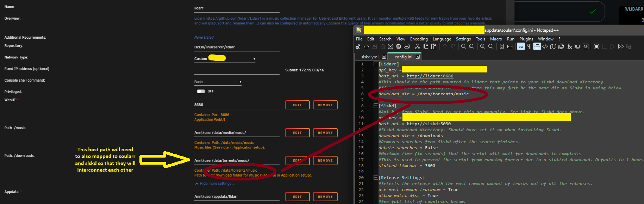This screenshot has height=204, width=644.
Task: Show all characters pilcrow icon
Action: 529,46
